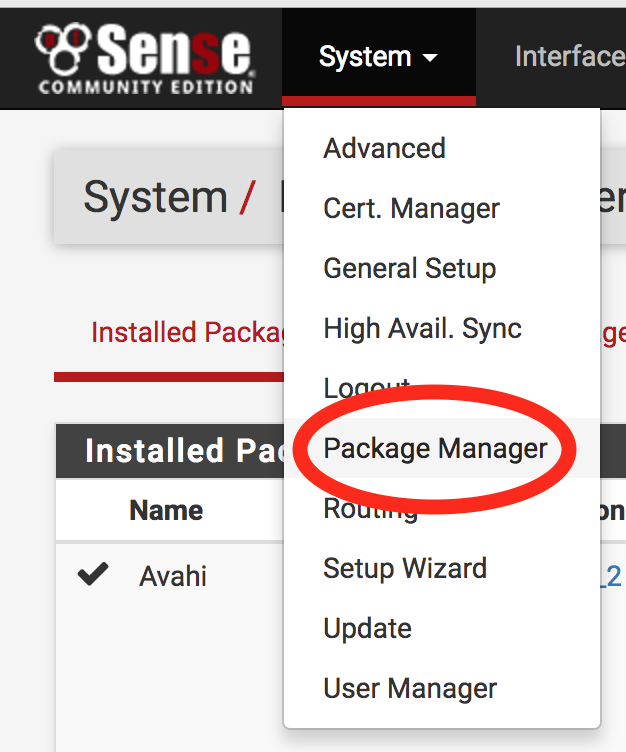
Task: Click the checkmark icon beside Avahi
Action: [x=93, y=575]
